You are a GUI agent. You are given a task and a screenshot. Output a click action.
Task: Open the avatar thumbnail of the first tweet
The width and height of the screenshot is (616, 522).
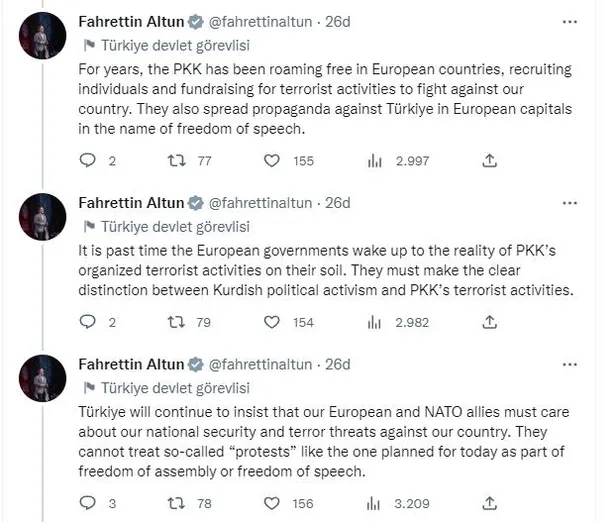click(42, 40)
